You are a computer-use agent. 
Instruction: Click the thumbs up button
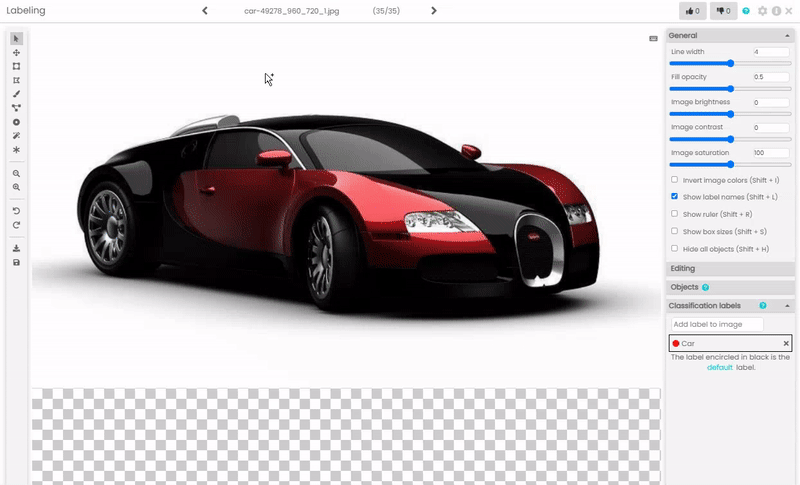point(692,11)
